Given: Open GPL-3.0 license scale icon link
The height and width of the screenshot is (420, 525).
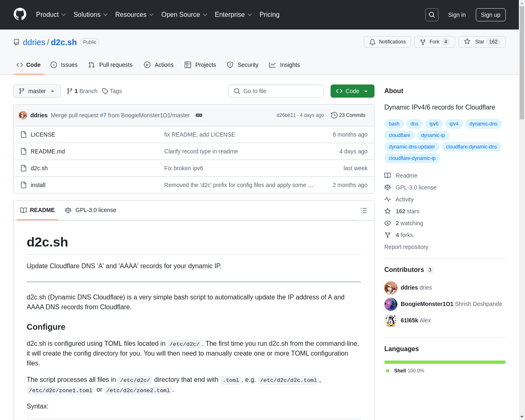Looking at the screenshot, I should pyautogui.click(x=410, y=187).
